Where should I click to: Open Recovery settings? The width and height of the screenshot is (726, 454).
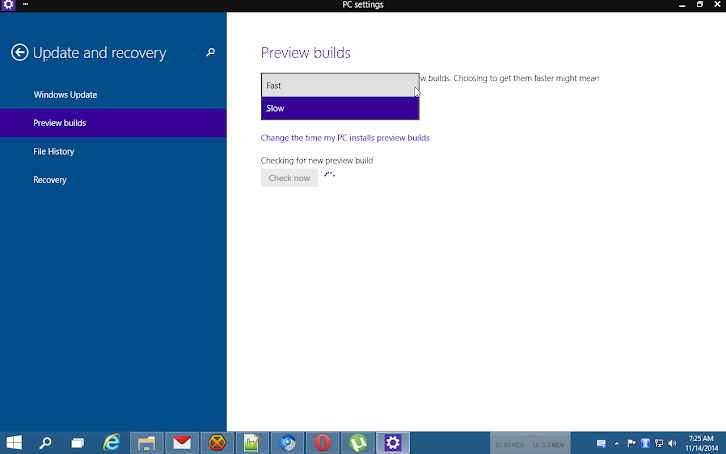pos(50,180)
